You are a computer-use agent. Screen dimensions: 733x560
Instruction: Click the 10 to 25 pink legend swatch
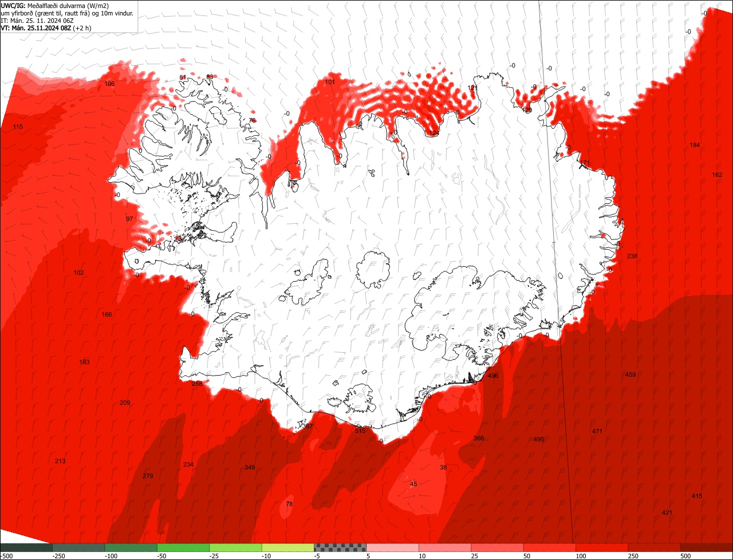point(445,547)
